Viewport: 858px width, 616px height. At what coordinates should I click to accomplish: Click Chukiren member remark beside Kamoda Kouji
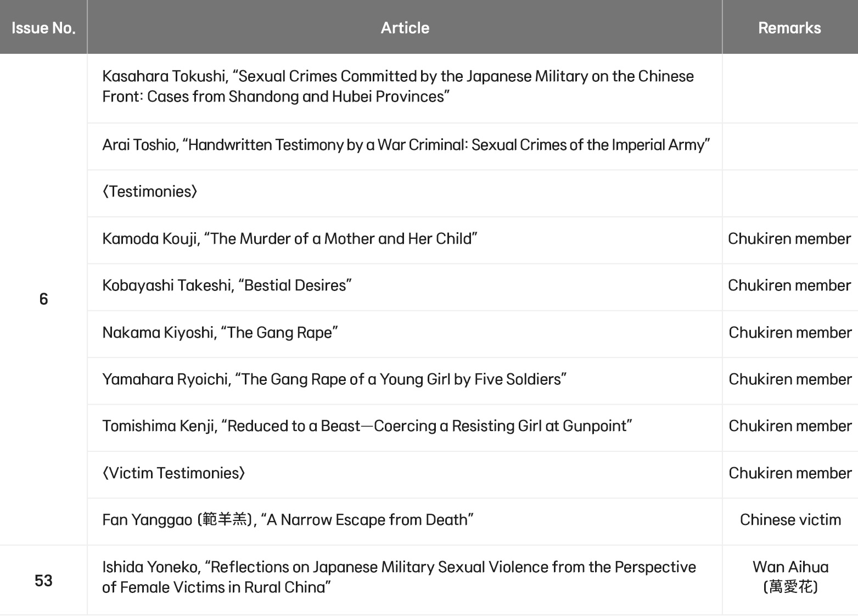tap(790, 239)
